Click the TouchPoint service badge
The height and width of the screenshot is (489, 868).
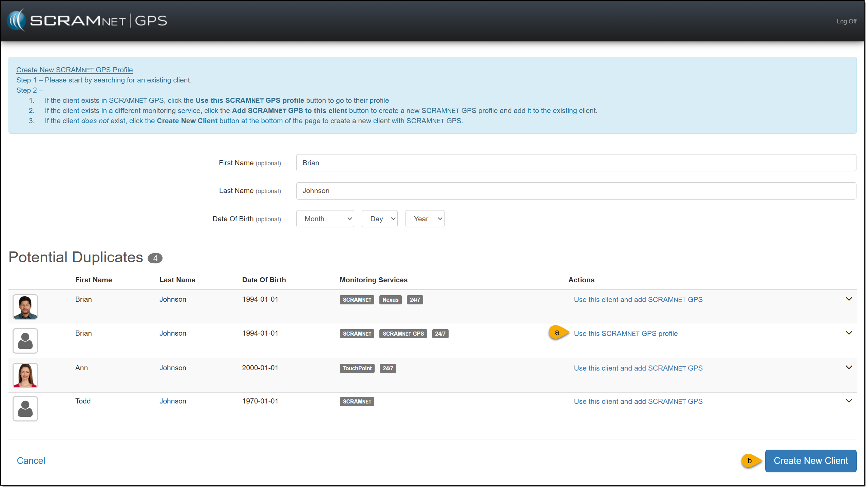pos(357,369)
